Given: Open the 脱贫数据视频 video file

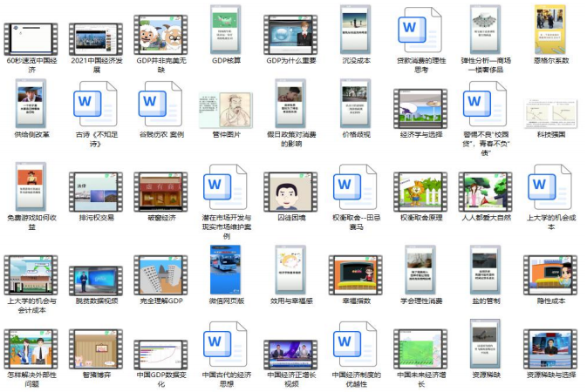Looking at the screenshot, I should coord(96,274).
